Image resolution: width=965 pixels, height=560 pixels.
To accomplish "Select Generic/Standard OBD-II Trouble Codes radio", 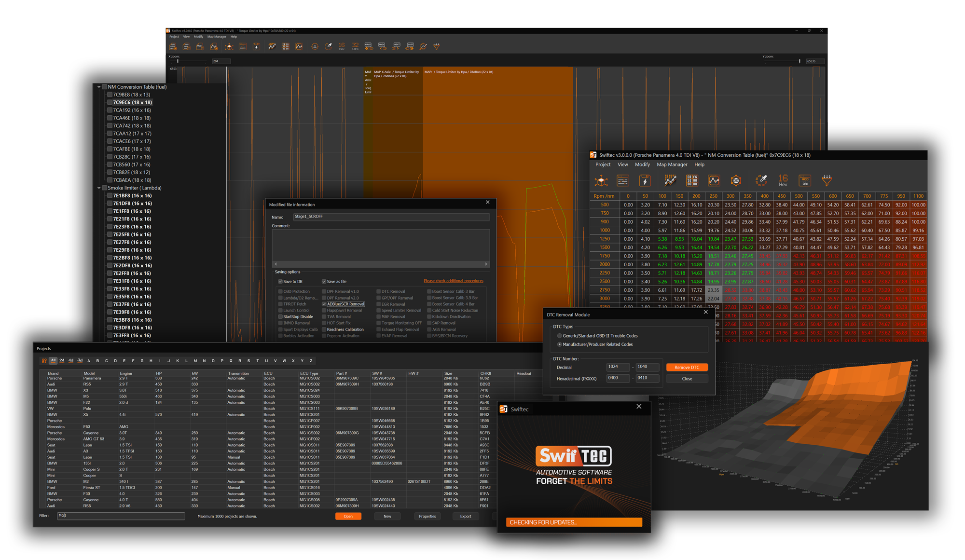I will click(559, 336).
